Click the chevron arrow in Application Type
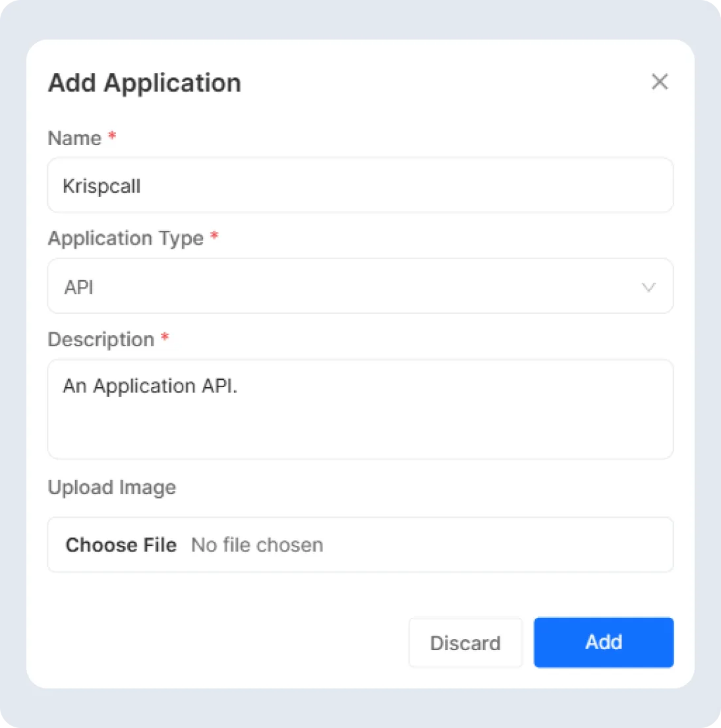Image resolution: width=721 pixels, height=728 pixels. (x=649, y=287)
